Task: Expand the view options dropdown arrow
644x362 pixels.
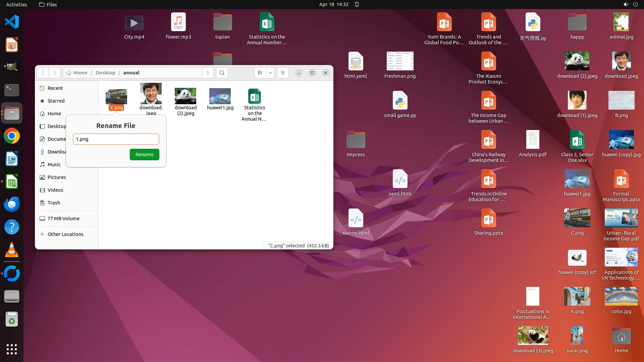Action: coord(270,73)
